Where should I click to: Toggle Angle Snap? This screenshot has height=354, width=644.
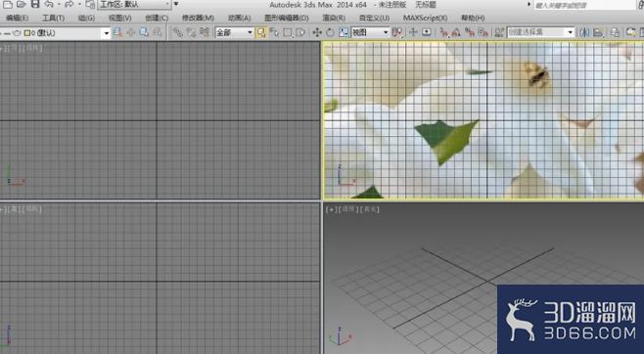456,32
